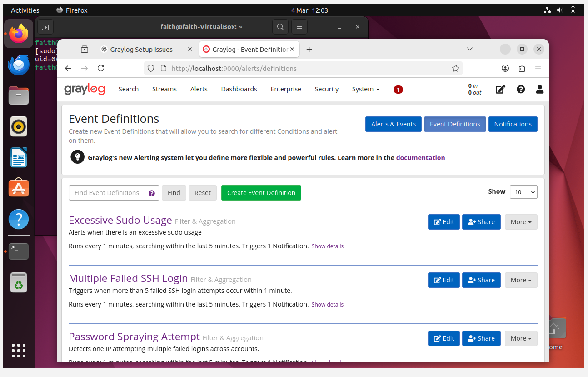Click site shield tracking protection icon

tap(152, 68)
